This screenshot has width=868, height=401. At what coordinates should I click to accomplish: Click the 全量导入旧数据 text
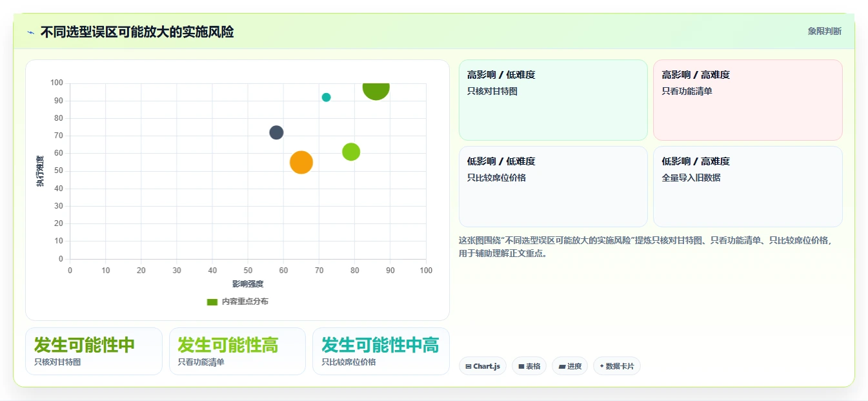[691, 178]
